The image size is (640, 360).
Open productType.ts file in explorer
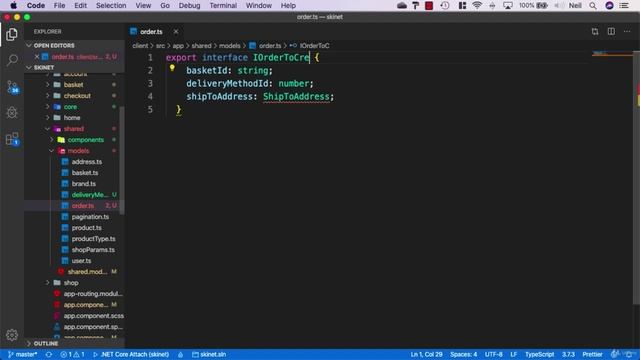coord(93,239)
